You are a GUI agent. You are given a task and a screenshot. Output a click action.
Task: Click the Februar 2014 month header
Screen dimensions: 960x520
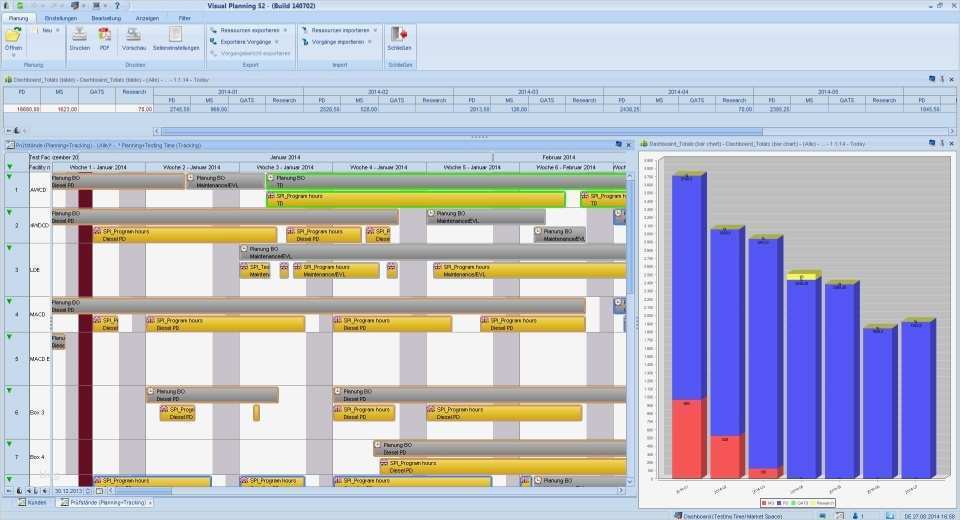coord(559,157)
